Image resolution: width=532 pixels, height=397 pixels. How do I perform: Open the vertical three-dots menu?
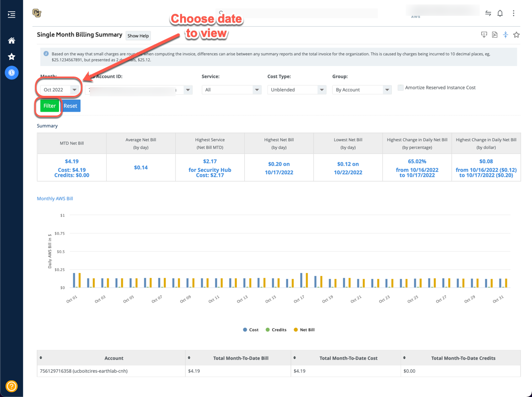pos(513,13)
